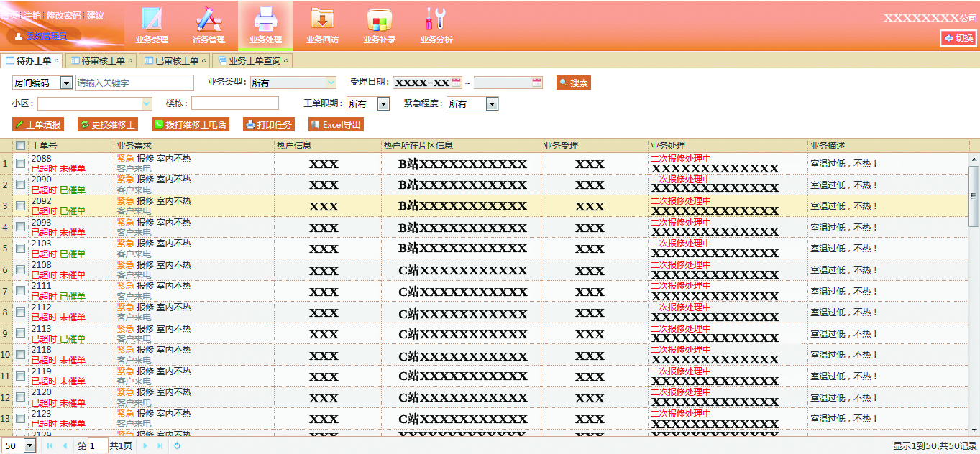Click the calendar icon for start date
Image resolution: width=980 pixels, height=454 pixels.
tap(456, 83)
